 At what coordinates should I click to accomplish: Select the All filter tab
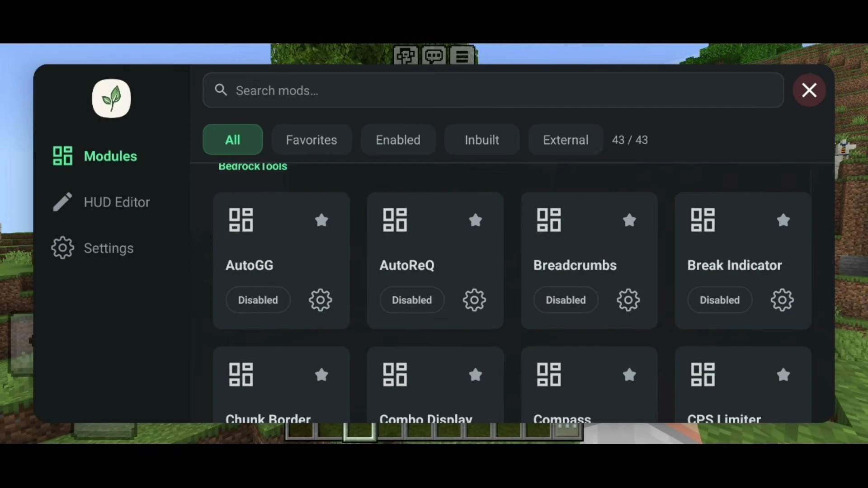tap(233, 140)
